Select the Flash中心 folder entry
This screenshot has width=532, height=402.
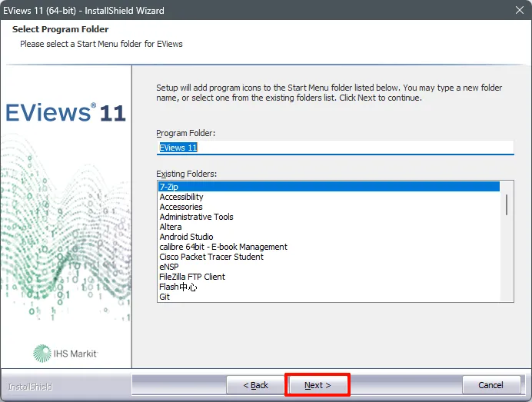[x=328, y=287]
